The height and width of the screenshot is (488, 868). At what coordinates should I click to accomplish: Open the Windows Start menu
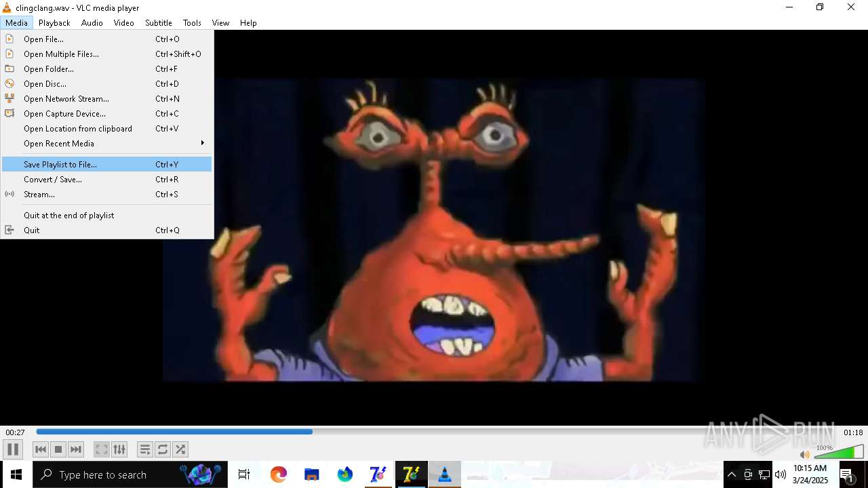click(16, 474)
